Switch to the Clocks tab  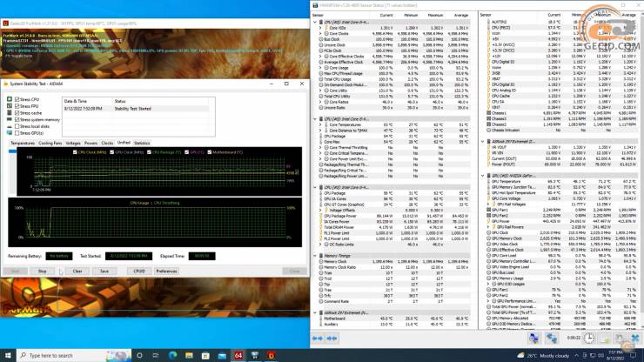[107, 143]
